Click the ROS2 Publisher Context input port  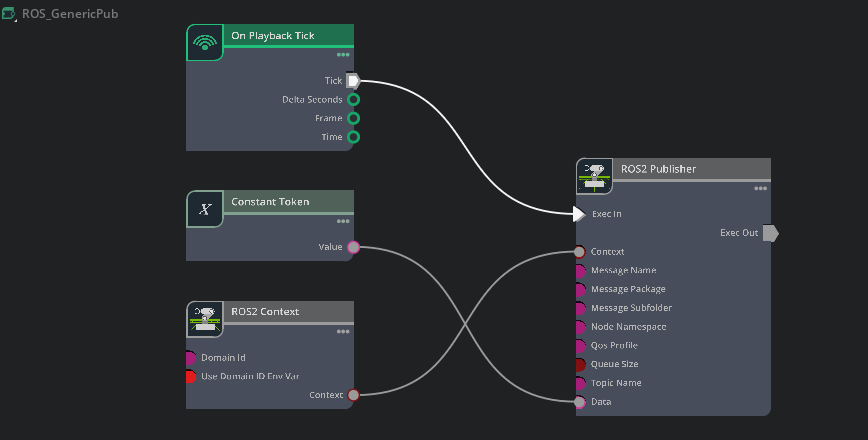coord(579,252)
